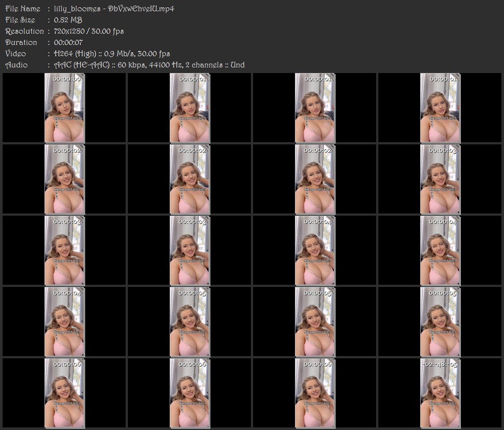Click the "Duration" label

pyautogui.click(x=21, y=42)
